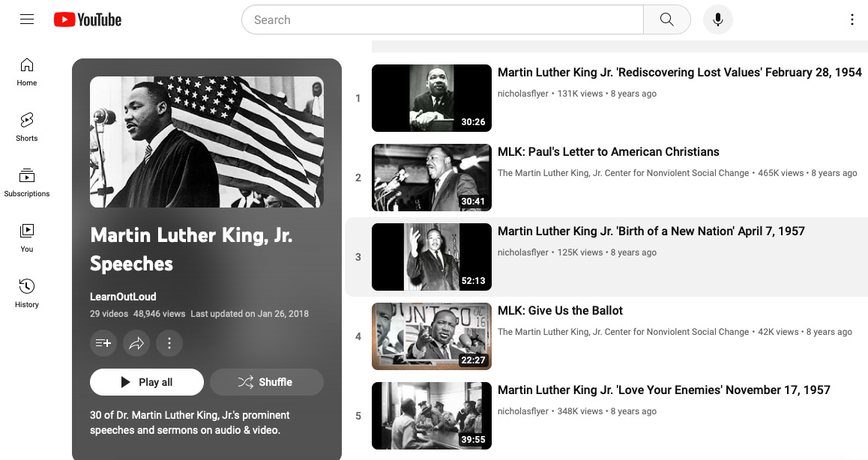Visit the King Center channel under video 4

624,332
